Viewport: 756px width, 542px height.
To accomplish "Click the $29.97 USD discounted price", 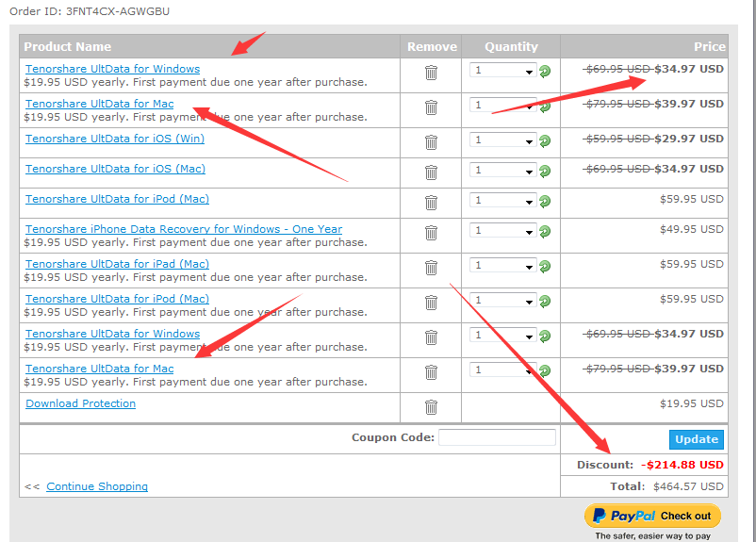I will 689,139.
